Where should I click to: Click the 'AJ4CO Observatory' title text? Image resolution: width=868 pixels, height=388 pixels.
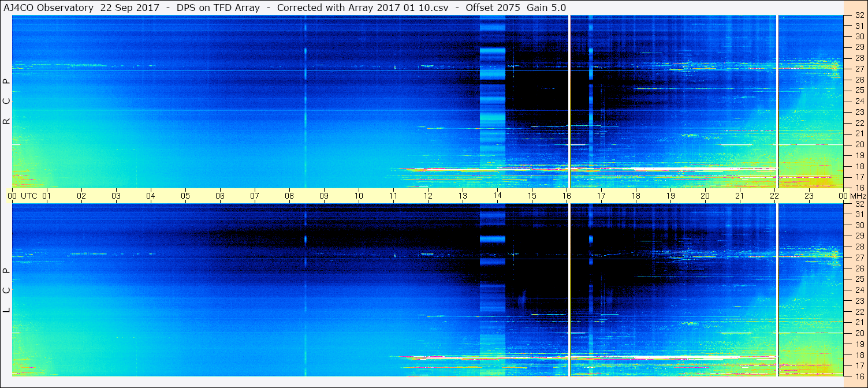49,8
